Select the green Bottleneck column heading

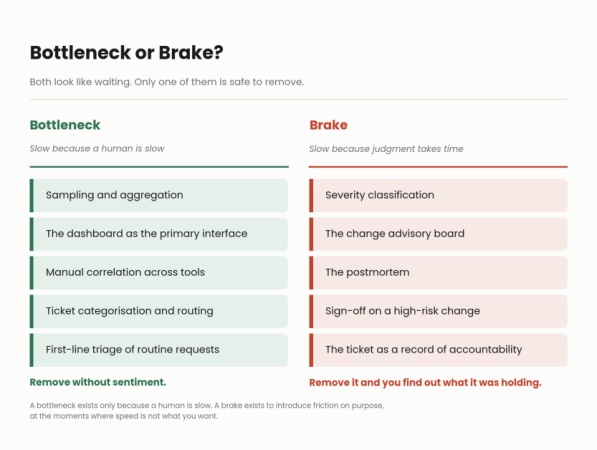65,125
